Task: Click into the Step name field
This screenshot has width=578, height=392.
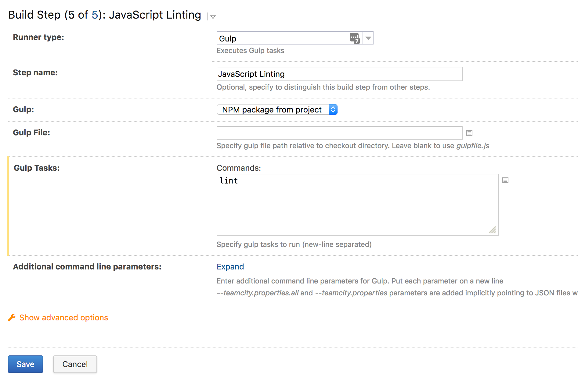Action: coord(339,74)
